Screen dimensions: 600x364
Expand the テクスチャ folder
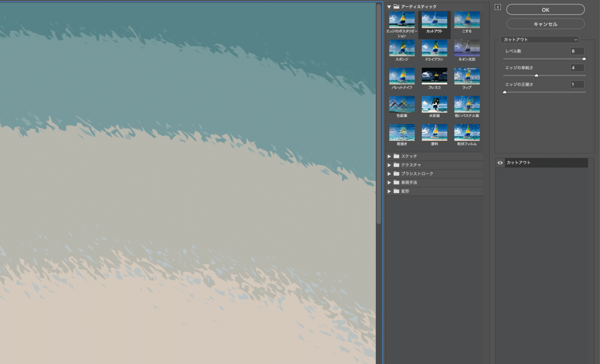[389, 165]
